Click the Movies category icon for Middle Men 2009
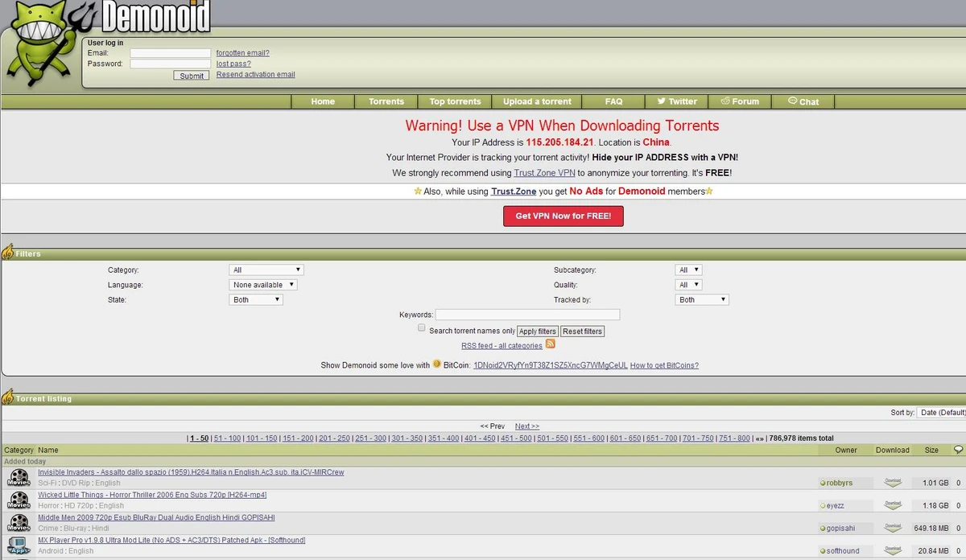Screen dimensions: 966x560 [18, 524]
